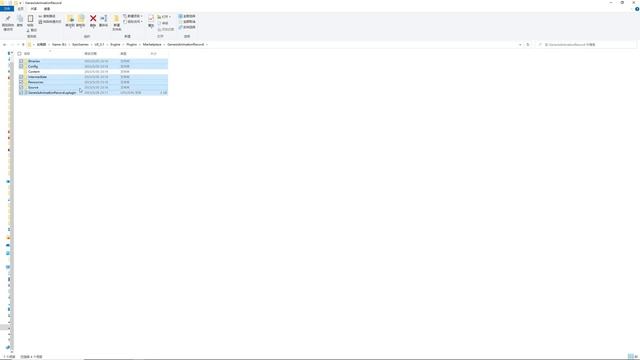This screenshot has height=360, width=640.
Task: Click UE_5.1 in the address path
Action: coord(99,44)
